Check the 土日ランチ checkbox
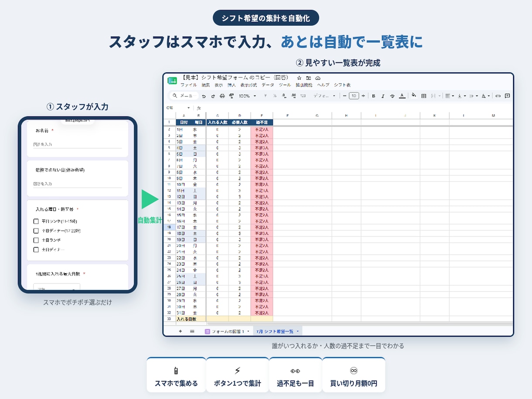This screenshot has height=399, width=532. click(x=36, y=240)
